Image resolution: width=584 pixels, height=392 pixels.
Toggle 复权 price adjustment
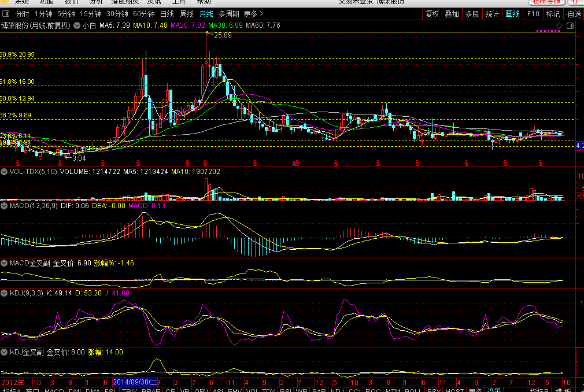click(x=432, y=14)
